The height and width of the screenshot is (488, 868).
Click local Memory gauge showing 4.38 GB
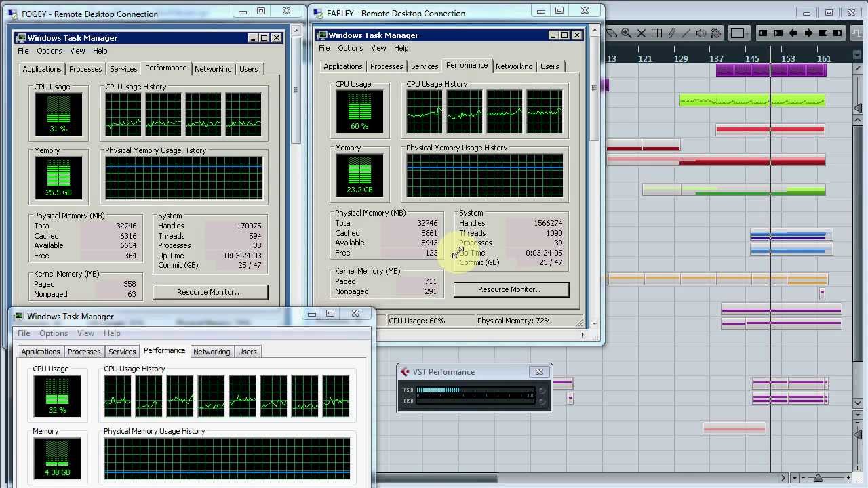click(57, 457)
